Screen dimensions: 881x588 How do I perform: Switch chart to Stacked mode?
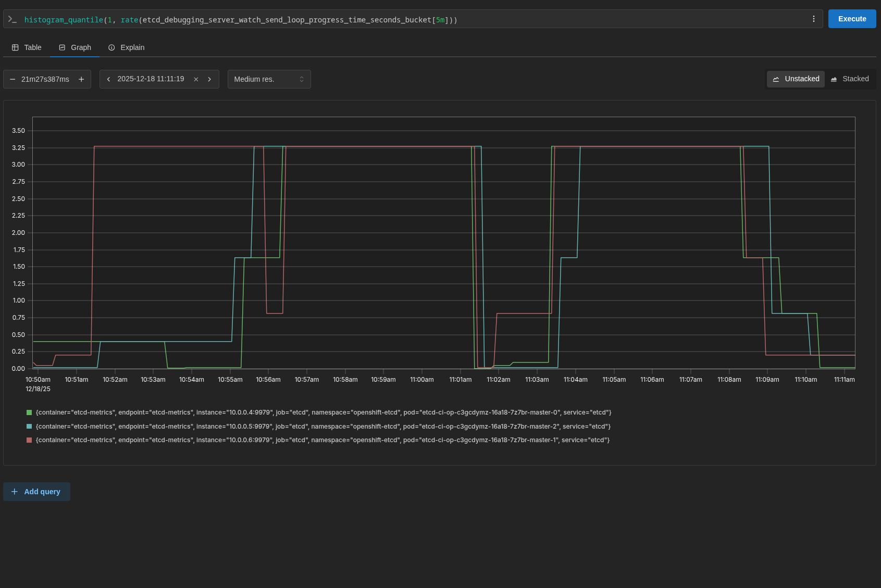[850, 79]
